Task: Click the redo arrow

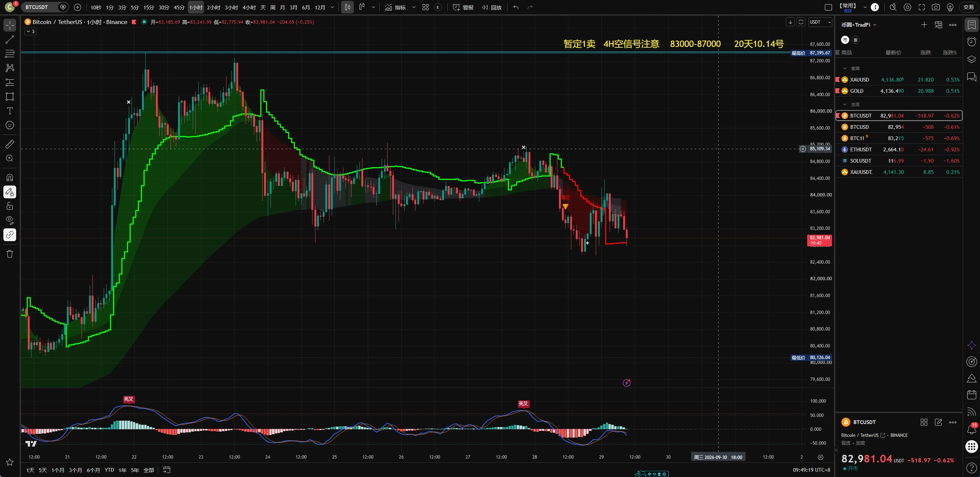Action: (530, 7)
